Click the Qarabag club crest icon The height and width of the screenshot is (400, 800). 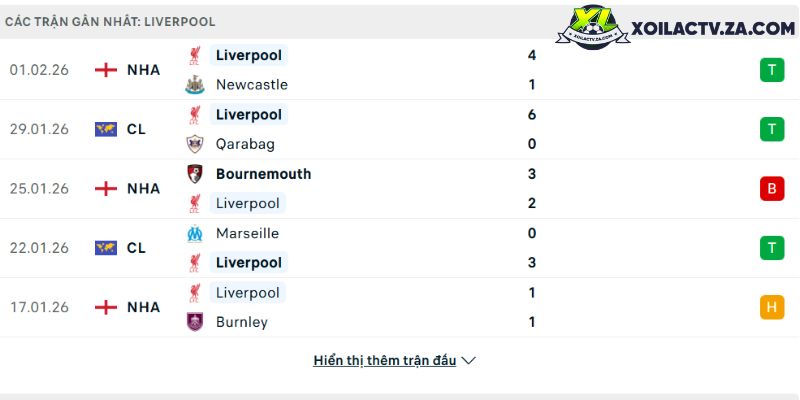tap(194, 144)
